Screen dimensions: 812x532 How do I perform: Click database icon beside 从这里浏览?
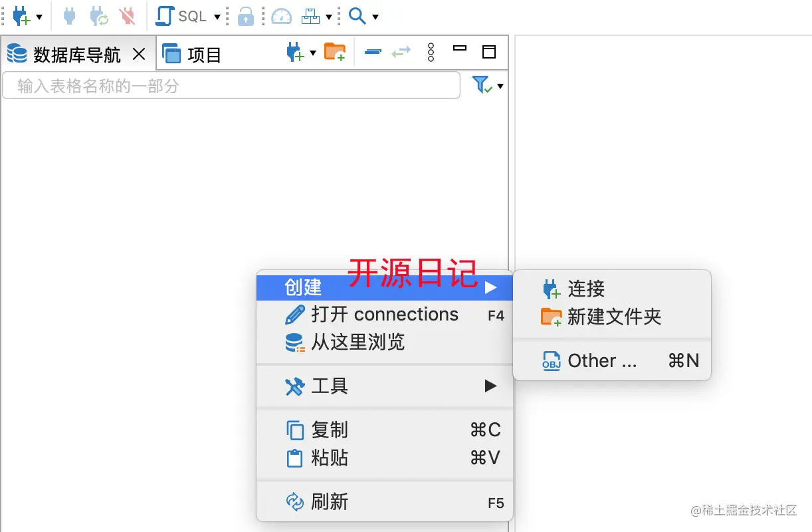(295, 342)
